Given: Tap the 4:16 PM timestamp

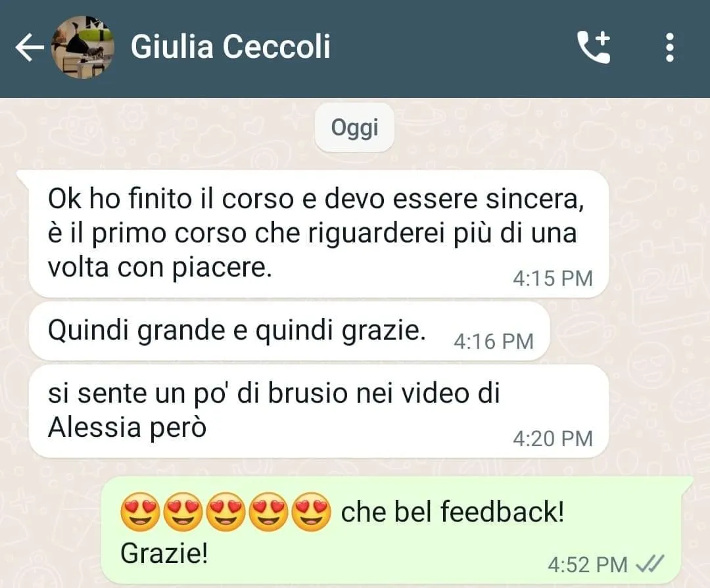Looking at the screenshot, I should 494,341.
